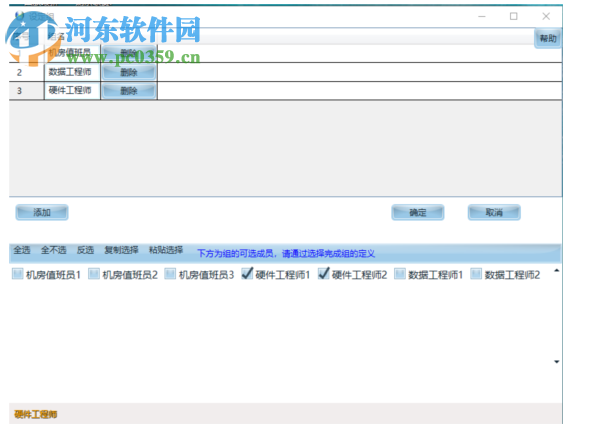The height and width of the screenshot is (434, 603).
Task: Click 复制选择 to copy selection
Action: [x=121, y=250]
